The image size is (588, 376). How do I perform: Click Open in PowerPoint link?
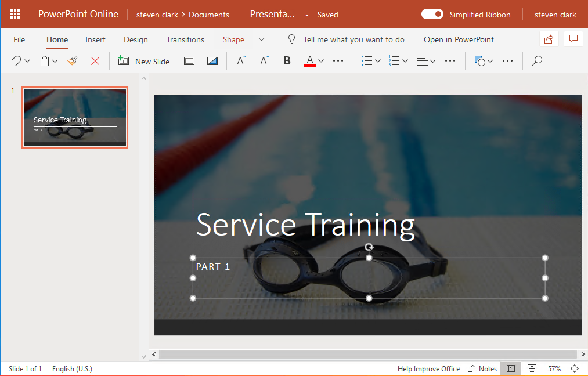459,39
